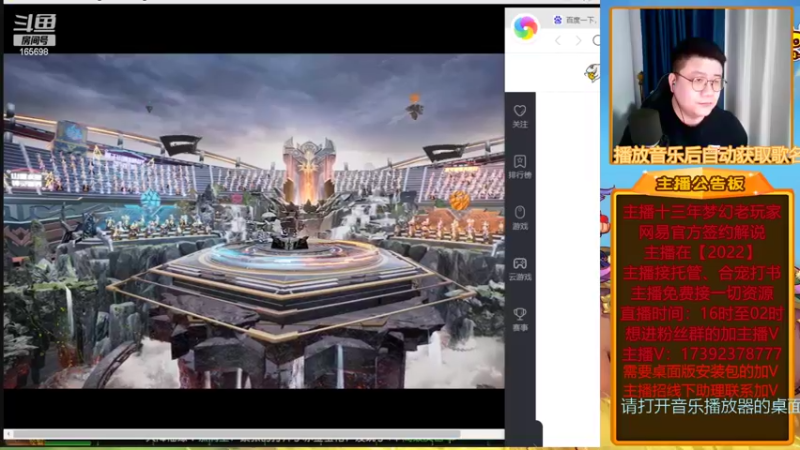800x450 pixels.
Task: Click text 直播时间: 16时至02时
Action: click(702, 314)
